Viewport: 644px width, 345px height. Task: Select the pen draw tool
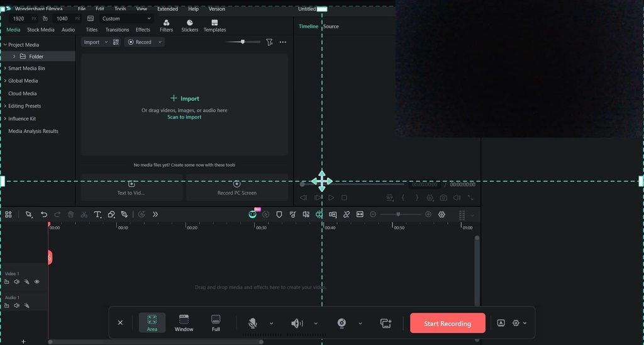[124, 214]
